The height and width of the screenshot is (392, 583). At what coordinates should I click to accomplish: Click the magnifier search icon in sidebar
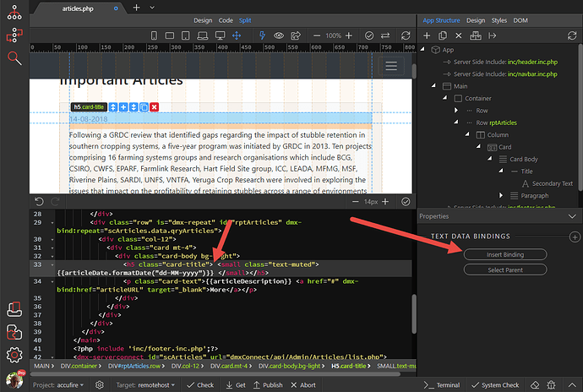(x=14, y=57)
